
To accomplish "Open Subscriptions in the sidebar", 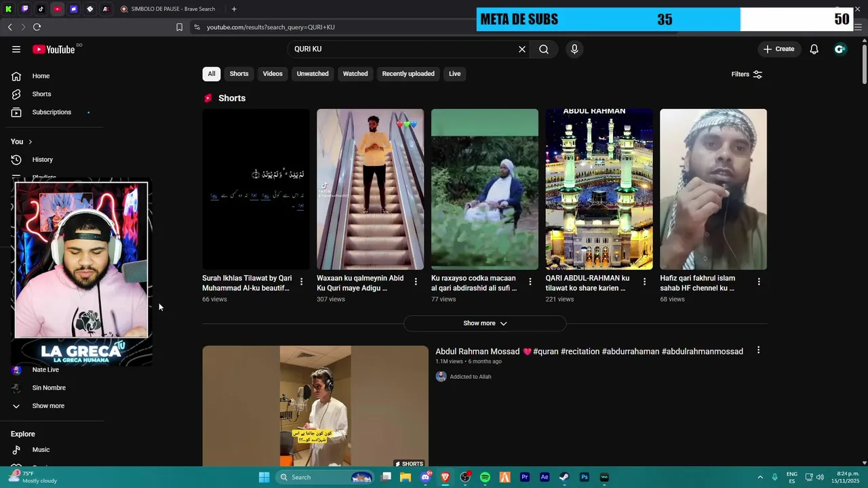I will coord(52,112).
